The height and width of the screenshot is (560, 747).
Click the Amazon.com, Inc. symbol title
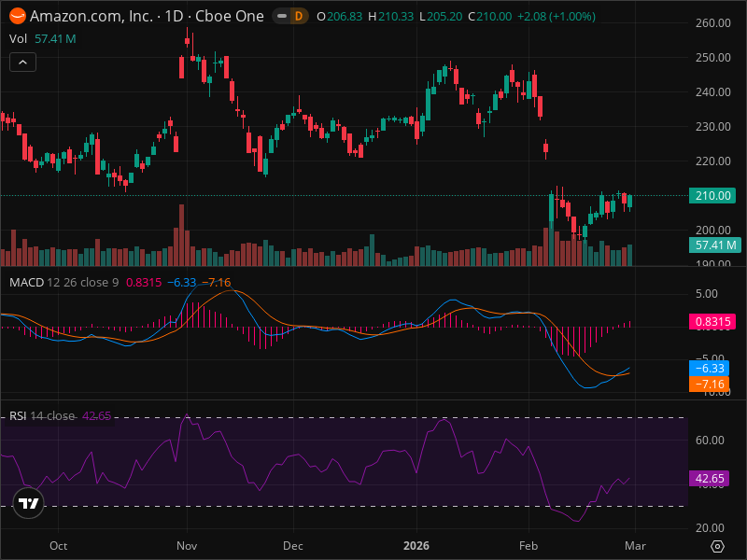(x=92, y=16)
